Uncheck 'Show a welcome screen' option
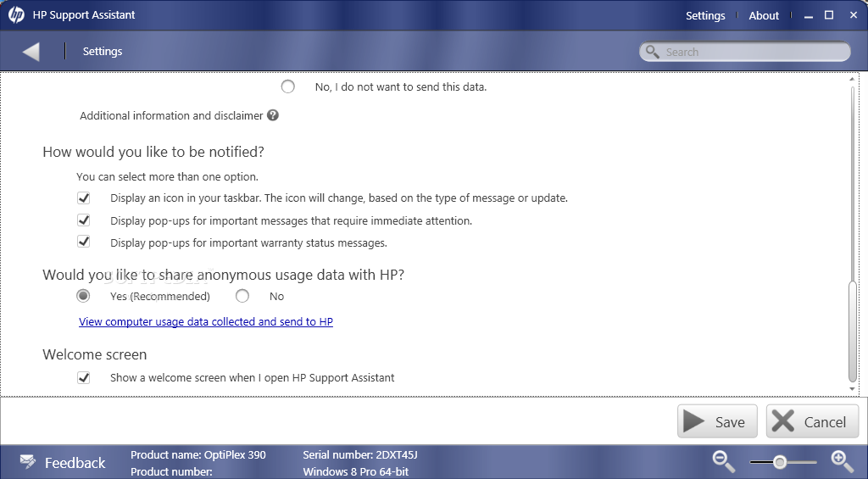Image resolution: width=868 pixels, height=479 pixels. (84, 377)
